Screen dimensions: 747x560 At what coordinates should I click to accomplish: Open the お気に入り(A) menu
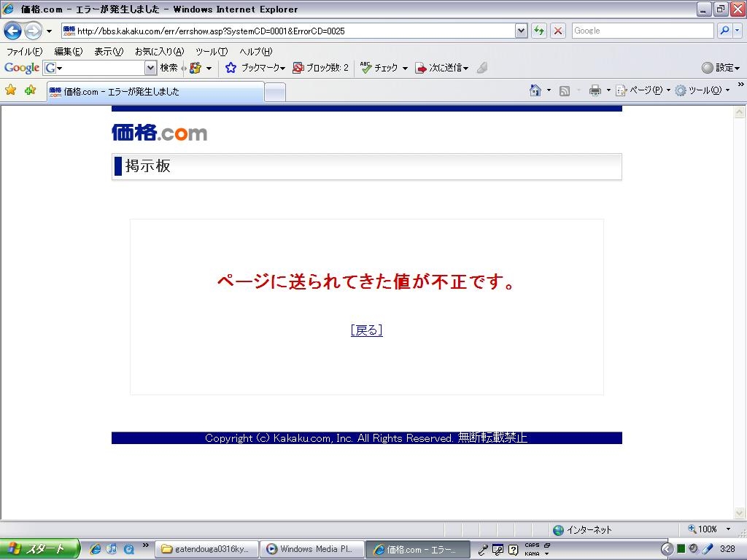[x=159, y=52]
